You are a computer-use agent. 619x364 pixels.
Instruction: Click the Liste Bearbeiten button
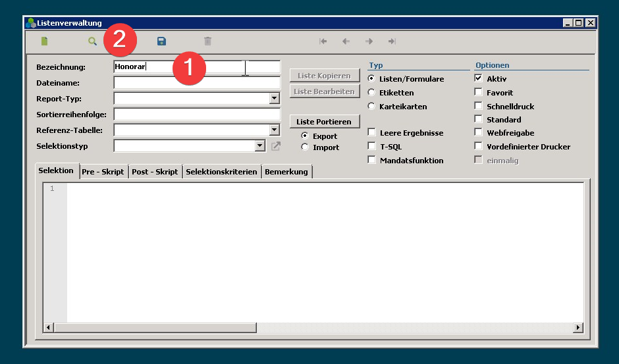click(x=325, y=91)
